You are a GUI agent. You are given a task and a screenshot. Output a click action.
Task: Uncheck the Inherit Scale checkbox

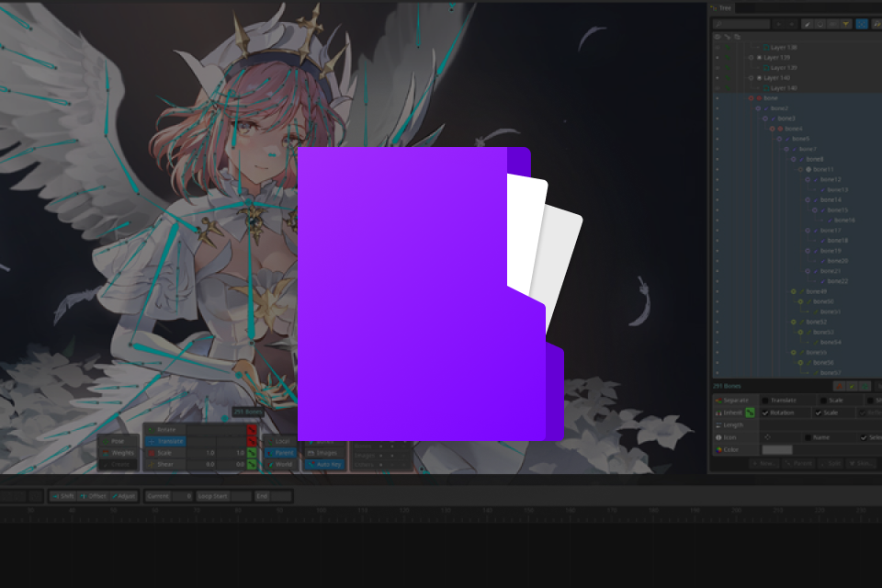818,413
